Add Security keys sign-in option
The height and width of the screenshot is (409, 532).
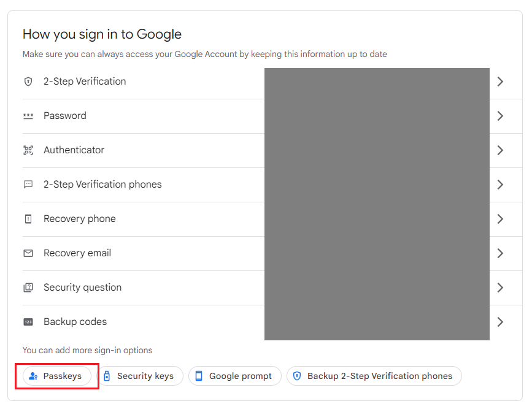[140, 376]
